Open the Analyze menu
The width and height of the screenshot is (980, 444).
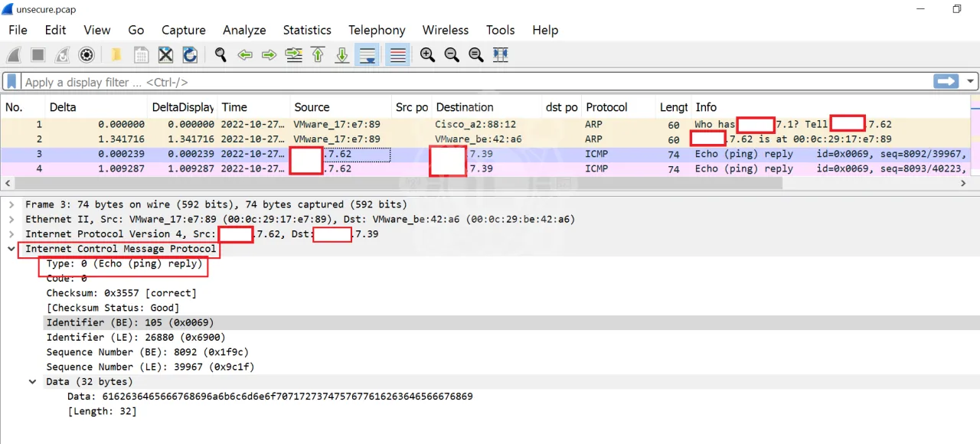[244, 30]
